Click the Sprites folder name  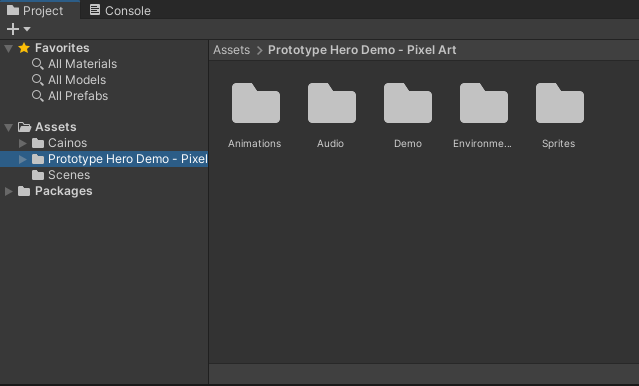point(558,143)
